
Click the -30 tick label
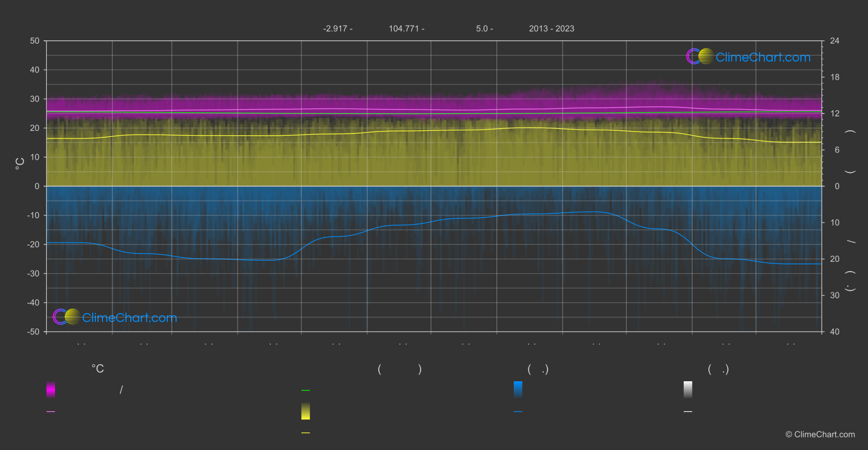[34, 273]
